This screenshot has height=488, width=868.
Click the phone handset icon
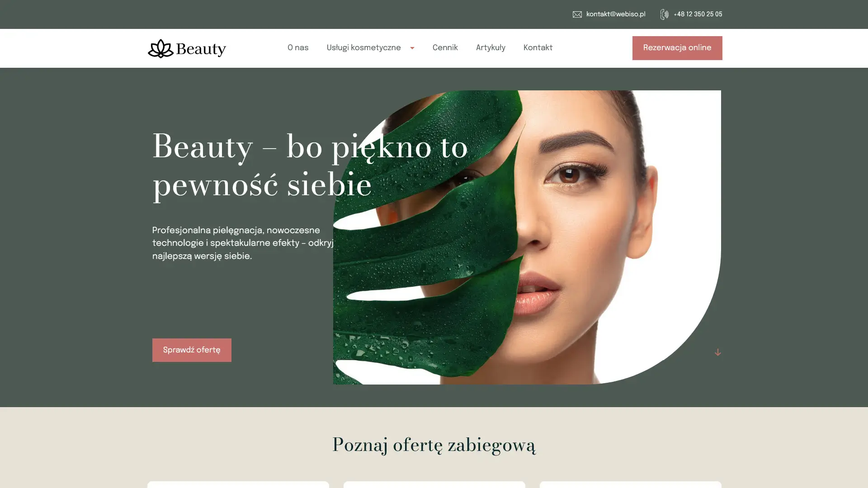click(x=664, y=14)
